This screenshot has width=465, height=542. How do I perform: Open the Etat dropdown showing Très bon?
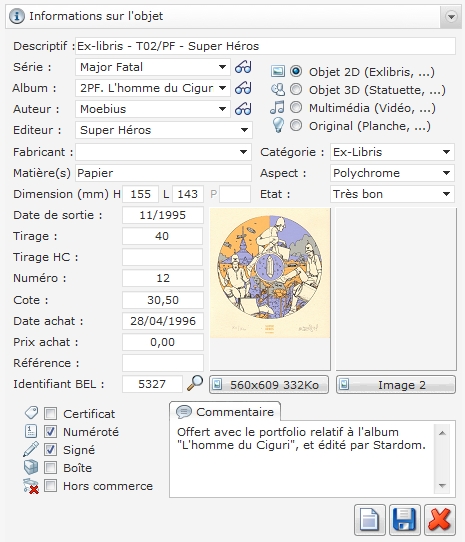[x=392, y=194]
